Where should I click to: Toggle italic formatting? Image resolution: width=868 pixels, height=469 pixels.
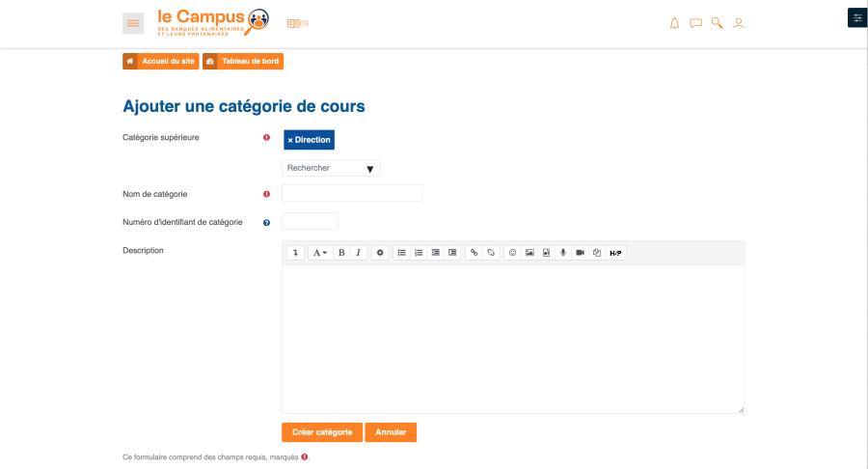[358, 253]
